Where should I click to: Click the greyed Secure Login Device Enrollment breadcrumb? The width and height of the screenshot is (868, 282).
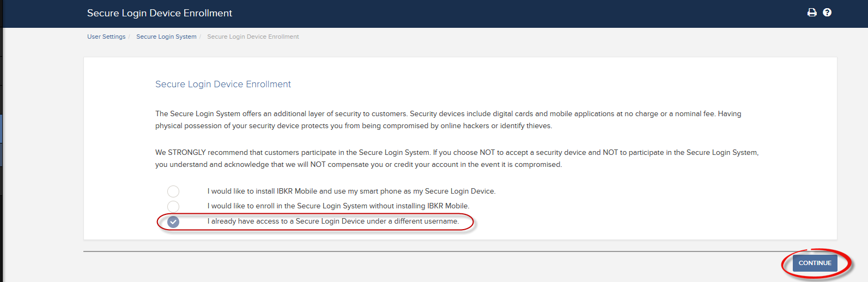click(x=253, y=37)
